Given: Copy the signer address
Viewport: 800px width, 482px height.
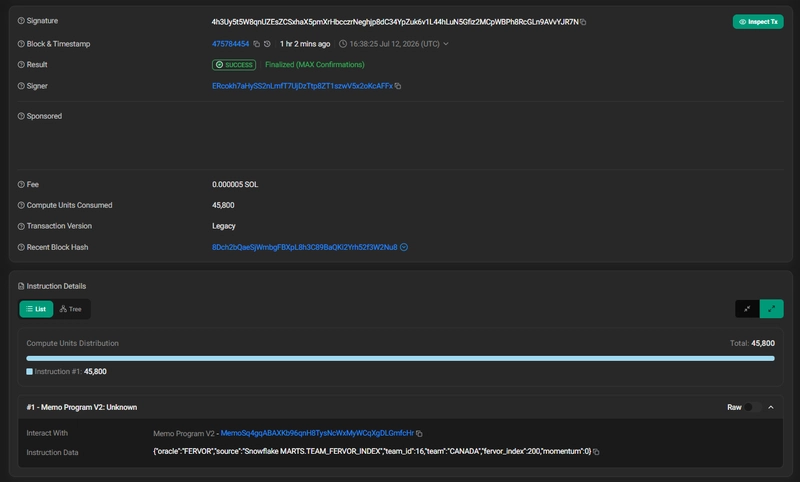Looking at the screenshot, I should click(x=398, y=86).
